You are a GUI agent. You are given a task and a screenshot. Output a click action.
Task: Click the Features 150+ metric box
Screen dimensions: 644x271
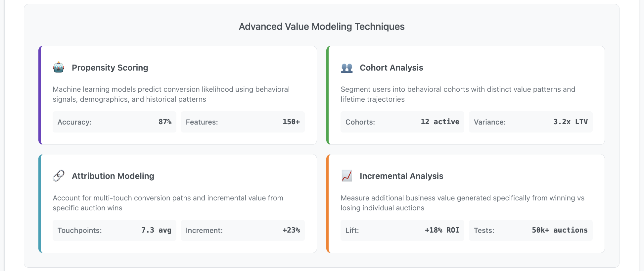pyautogui.click(x=243, y=122)
